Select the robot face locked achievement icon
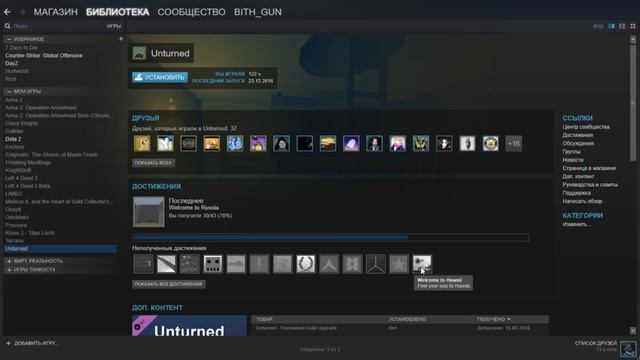The width and height of the screenshot is (640, 360). point(213,264)
